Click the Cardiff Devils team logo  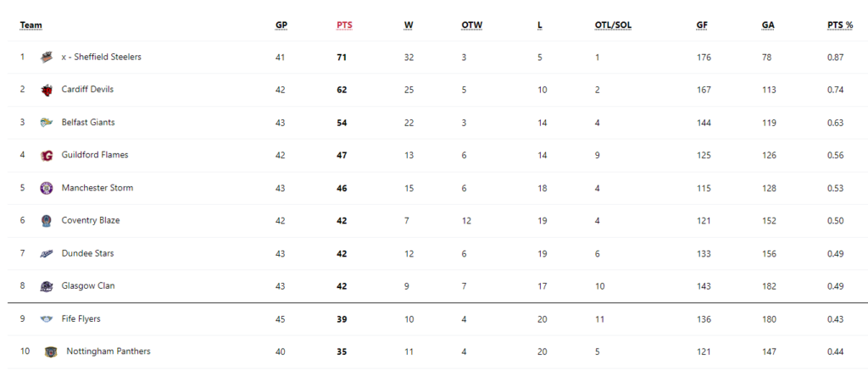[x=47, y=90]
